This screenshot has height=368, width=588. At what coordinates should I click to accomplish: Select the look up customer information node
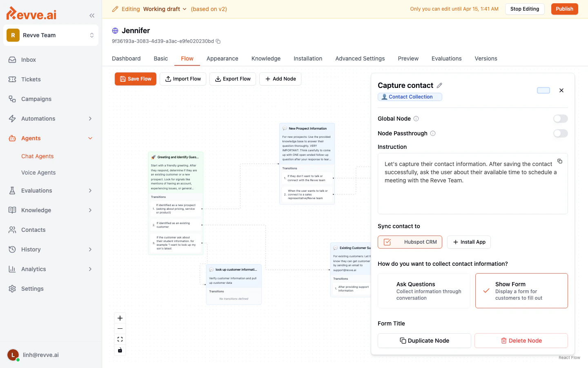(x=234, y=284)
